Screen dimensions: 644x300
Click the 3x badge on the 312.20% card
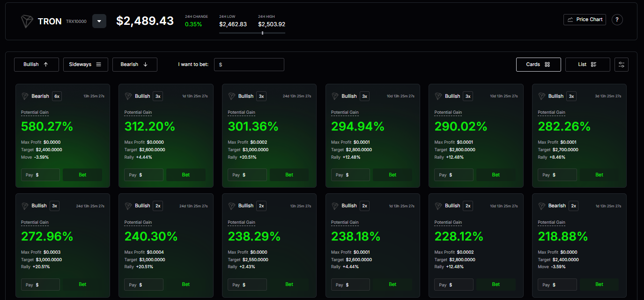tap(158, 96)
